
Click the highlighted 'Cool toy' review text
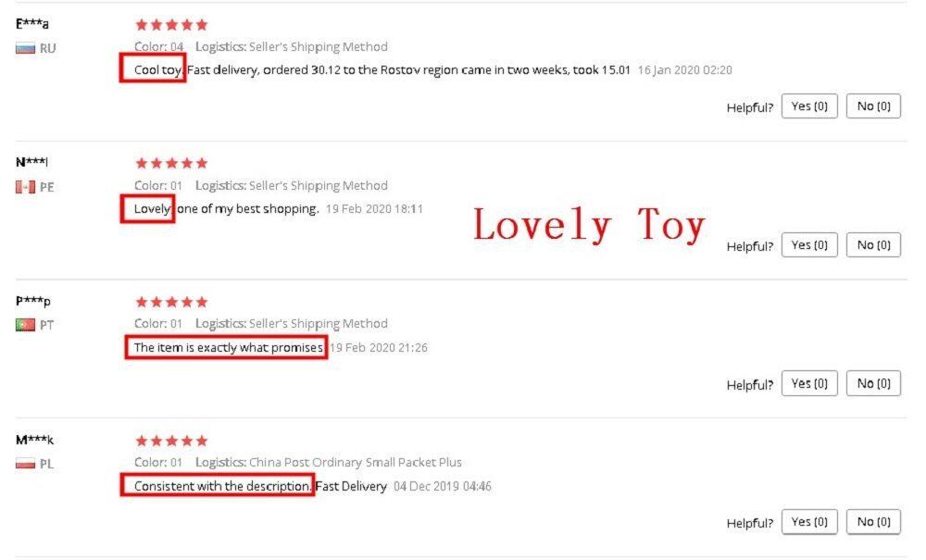click(x=157, y=70)
